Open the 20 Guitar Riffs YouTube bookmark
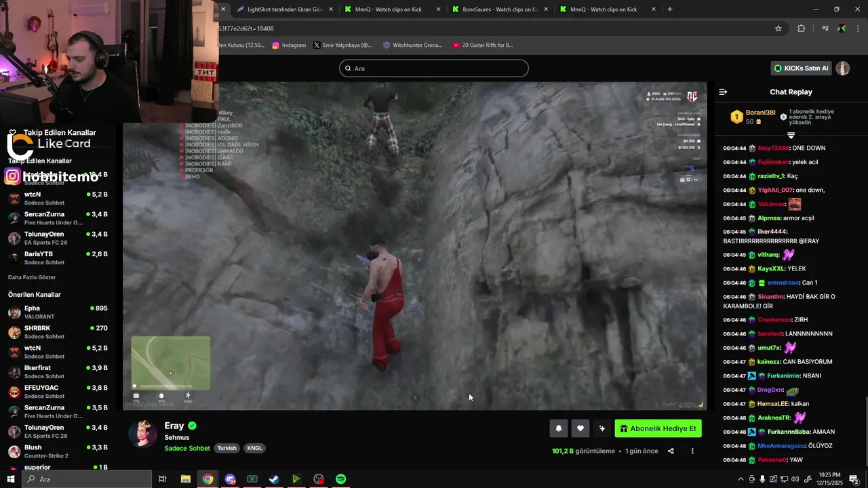 click(483, 45)
